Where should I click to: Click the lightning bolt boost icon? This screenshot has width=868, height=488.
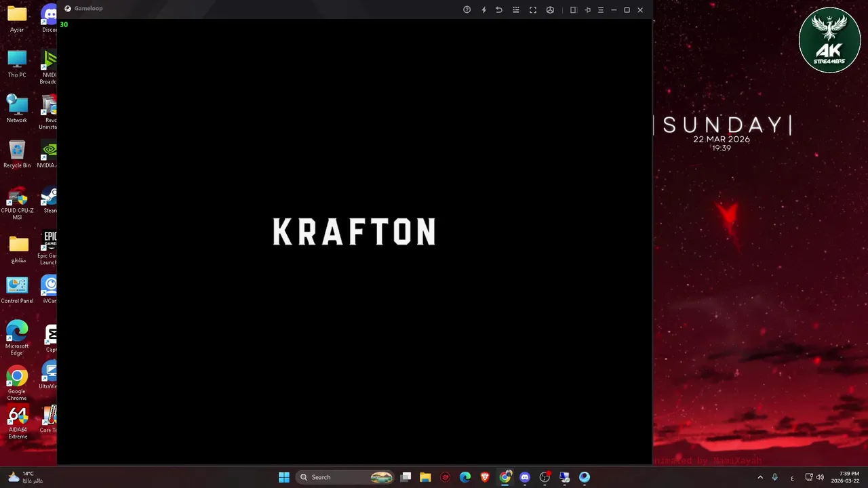coord(484,9)
